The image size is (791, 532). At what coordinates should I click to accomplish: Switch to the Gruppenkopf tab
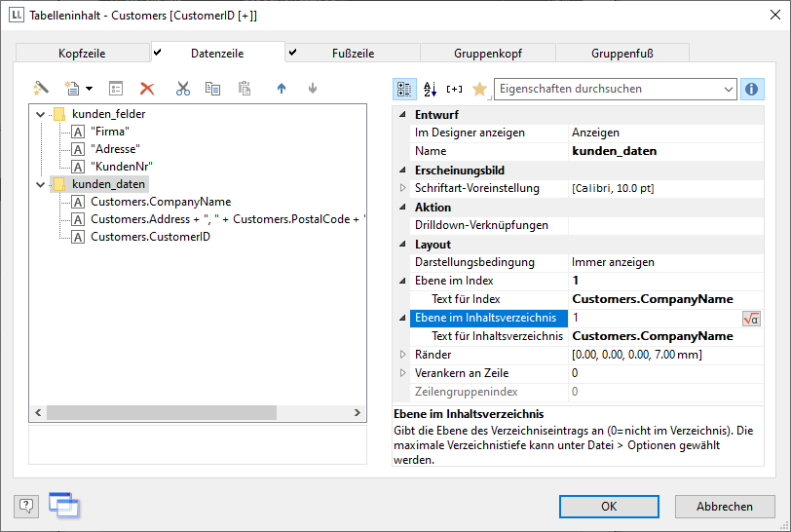tap(487, 53)
